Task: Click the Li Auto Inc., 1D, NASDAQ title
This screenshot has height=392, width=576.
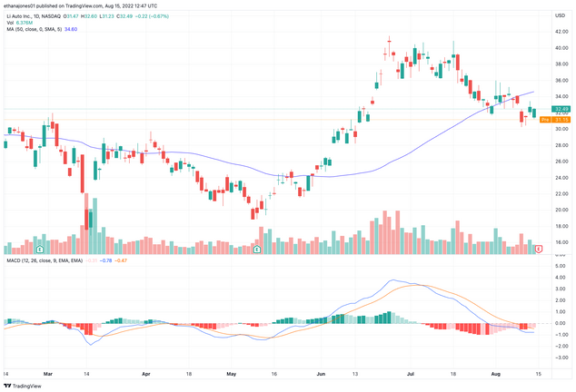Action: pos(34,16)
